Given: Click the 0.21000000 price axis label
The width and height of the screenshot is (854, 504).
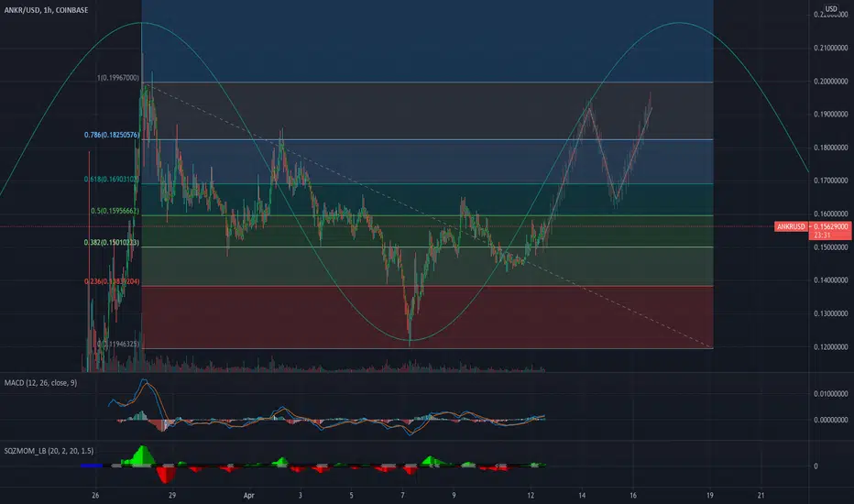Looking at the screenshot, I should point(830,48).
